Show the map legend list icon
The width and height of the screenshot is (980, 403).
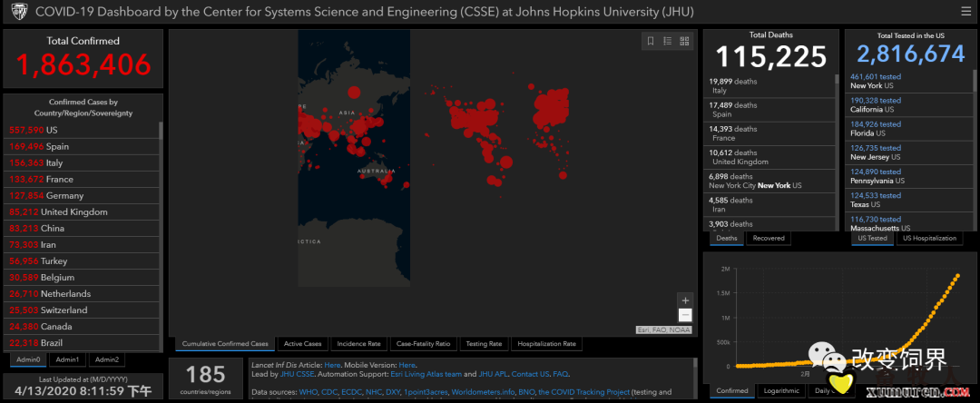point(667,41)
